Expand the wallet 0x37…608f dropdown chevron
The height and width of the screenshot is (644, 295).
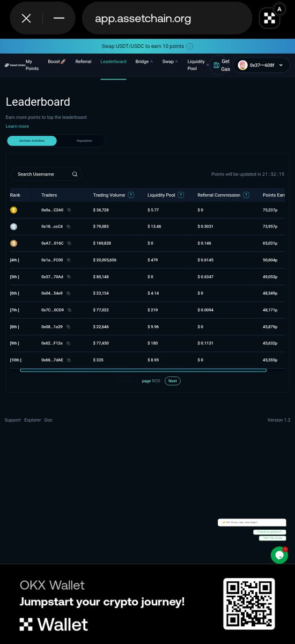(281, 65)
